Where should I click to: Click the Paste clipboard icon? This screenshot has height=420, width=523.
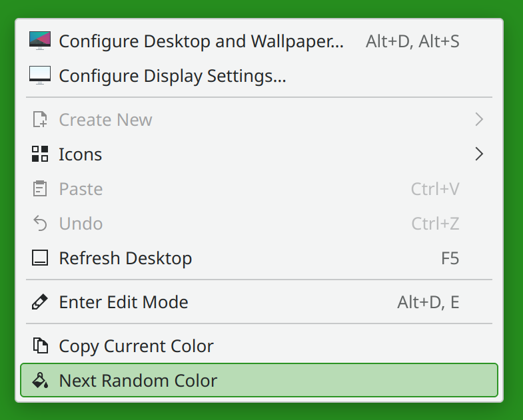coord(40,188)
